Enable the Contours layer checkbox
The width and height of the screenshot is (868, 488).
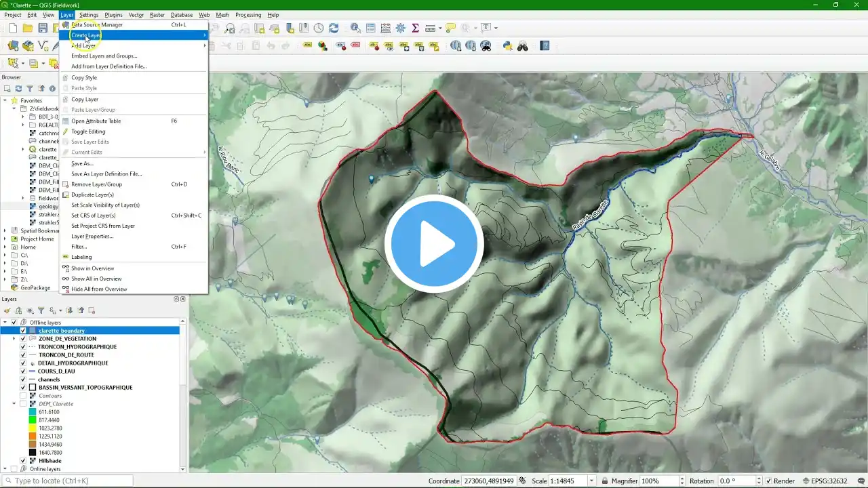(x=23, y=396)
